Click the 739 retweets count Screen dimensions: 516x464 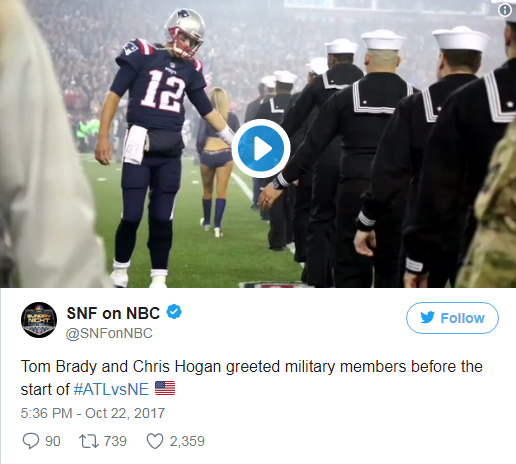(x=115, y=441)
